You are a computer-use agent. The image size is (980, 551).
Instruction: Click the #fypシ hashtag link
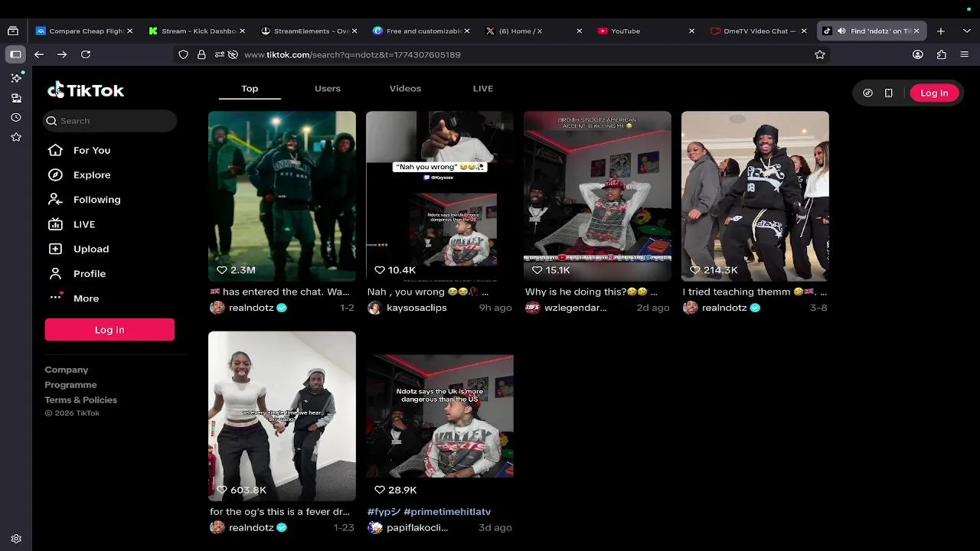384,511
